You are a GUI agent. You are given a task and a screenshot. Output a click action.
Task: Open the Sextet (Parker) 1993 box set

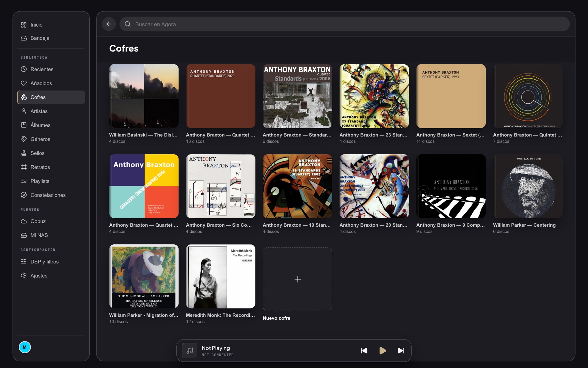451,96
